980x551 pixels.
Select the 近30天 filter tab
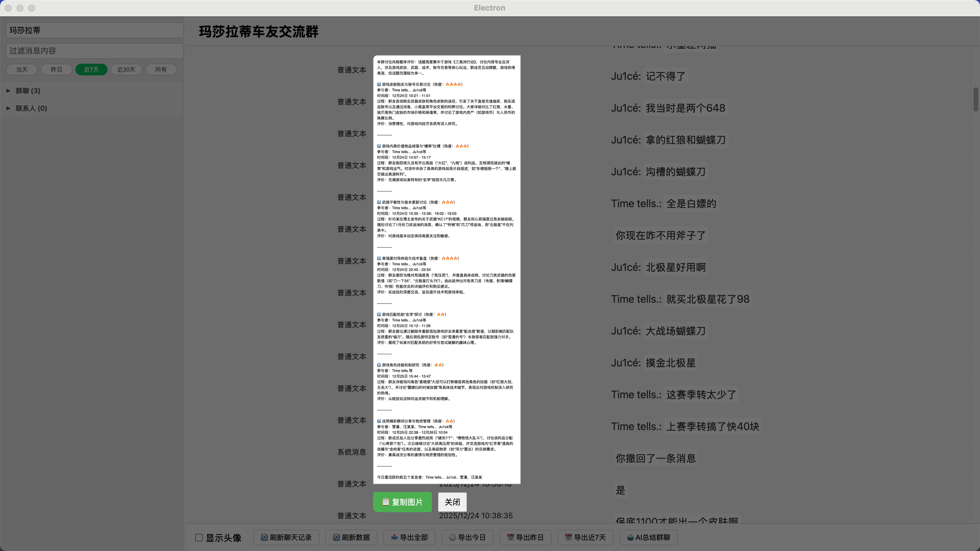(x=126, y=70)
